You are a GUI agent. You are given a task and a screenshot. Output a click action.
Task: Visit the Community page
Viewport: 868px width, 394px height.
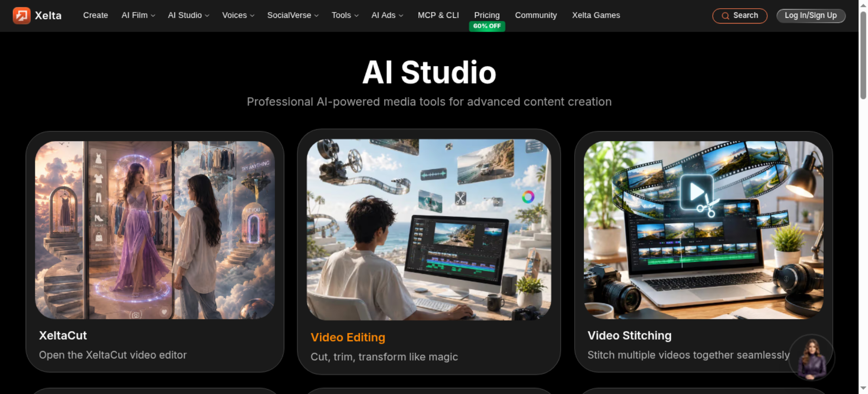[536, 15]
